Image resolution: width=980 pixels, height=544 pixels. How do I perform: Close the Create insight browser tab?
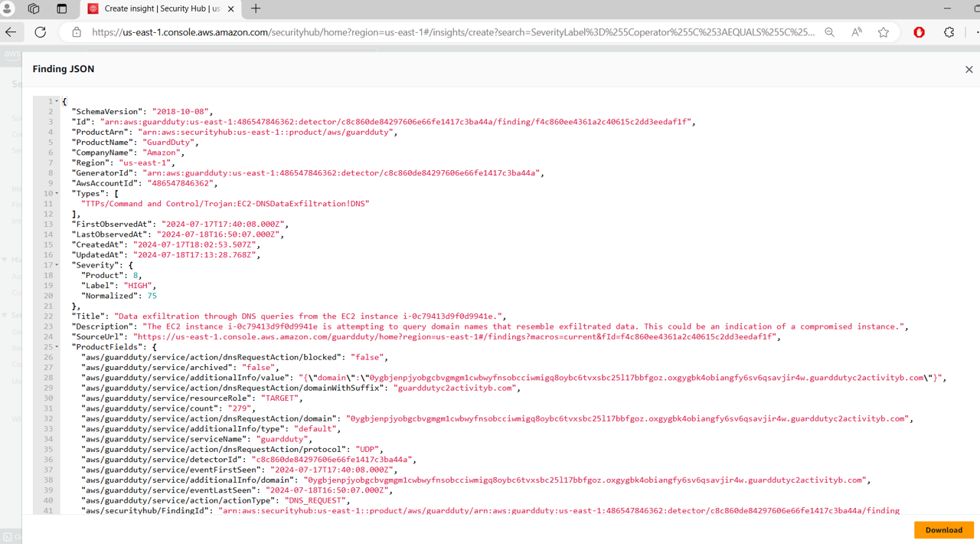[231, 9]
